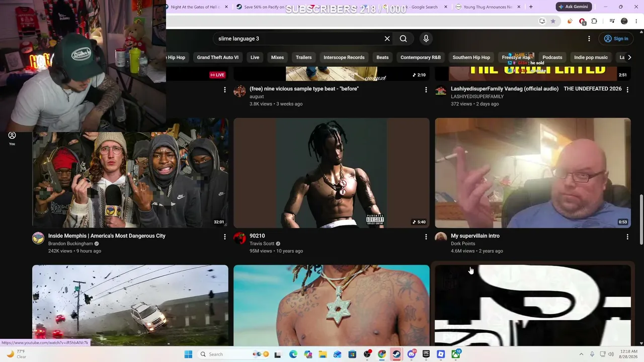Open options for the nine vicious type beat

pyautogui.click(x=426, y=89)
